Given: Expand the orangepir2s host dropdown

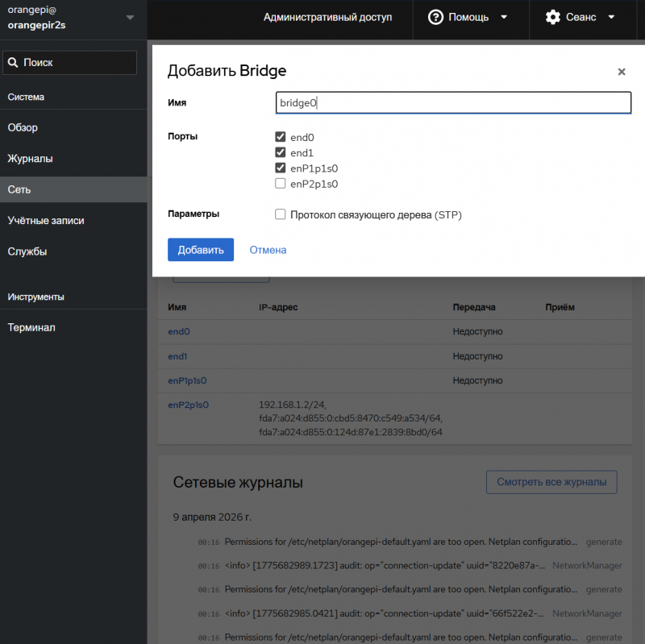Looking at the screenshot, I should (x=130, y=18).
